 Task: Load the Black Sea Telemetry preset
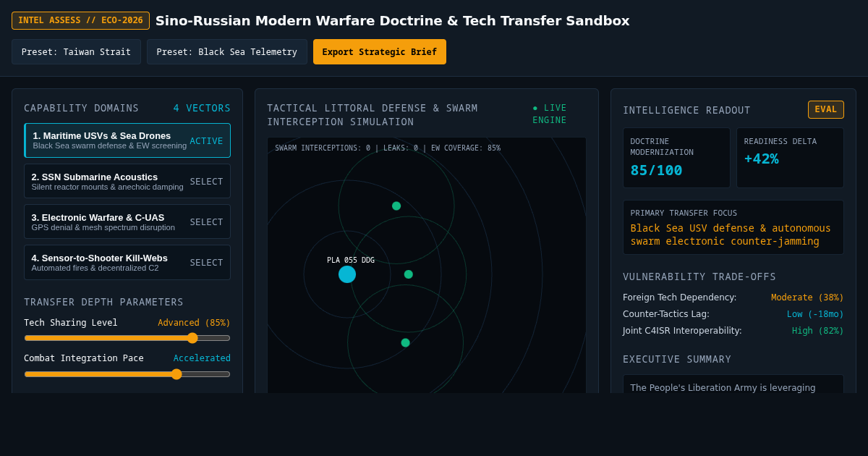[x=227, y=52]
